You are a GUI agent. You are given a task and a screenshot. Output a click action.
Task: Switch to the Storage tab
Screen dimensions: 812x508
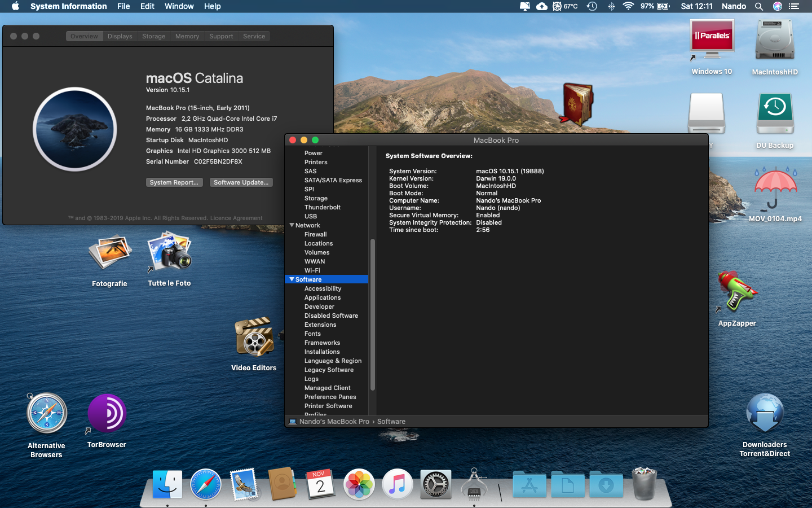coord(153,36)
